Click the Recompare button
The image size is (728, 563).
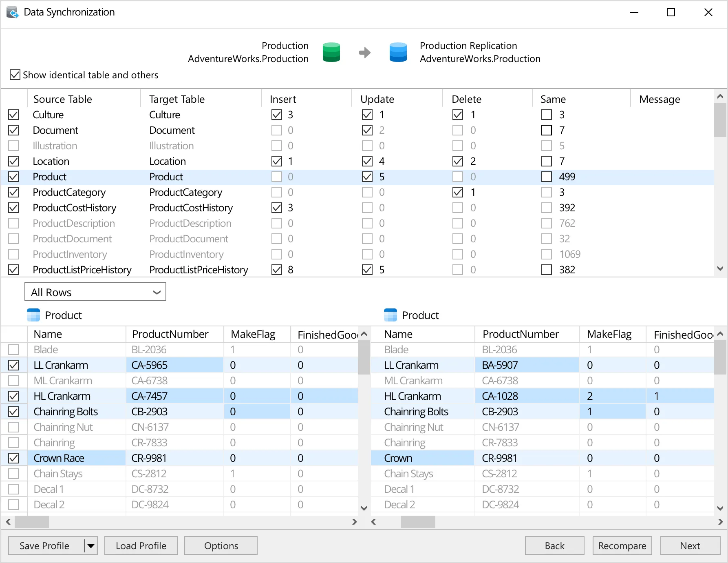(622, 546)
